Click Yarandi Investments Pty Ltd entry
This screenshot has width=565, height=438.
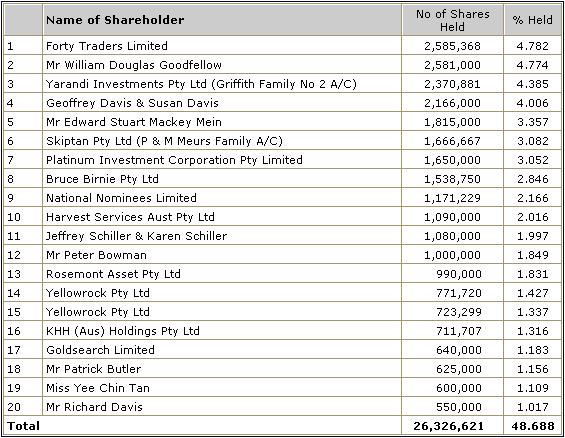pyautogui.click(x=201, y=84)
